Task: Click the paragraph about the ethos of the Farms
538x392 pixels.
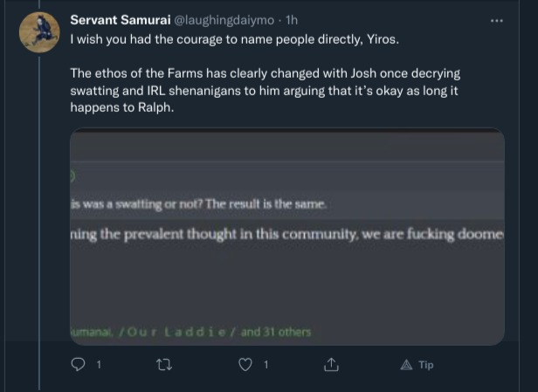Action: [265, 91]
